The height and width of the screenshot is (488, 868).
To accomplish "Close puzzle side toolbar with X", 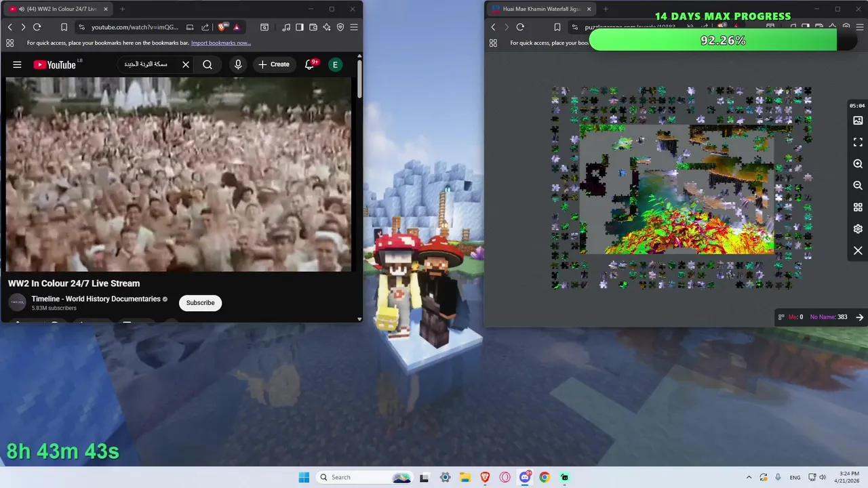I will pos(858,251).
